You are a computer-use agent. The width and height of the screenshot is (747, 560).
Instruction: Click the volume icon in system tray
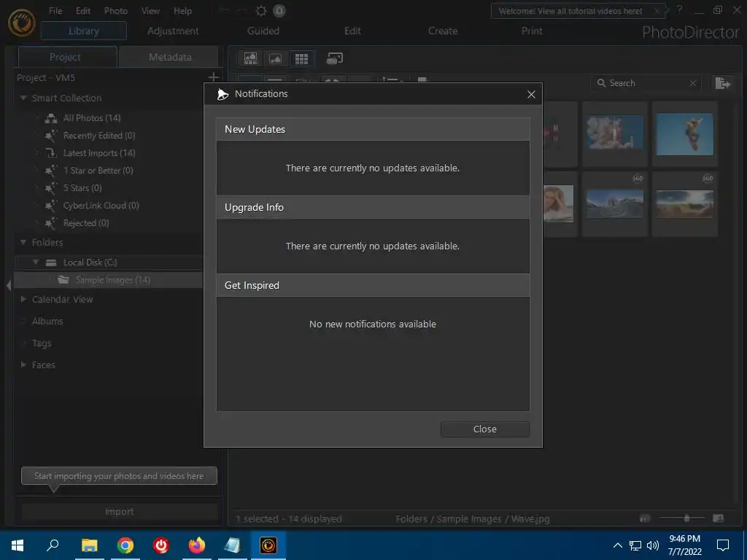pyautogui.click(x=653, y=545)
